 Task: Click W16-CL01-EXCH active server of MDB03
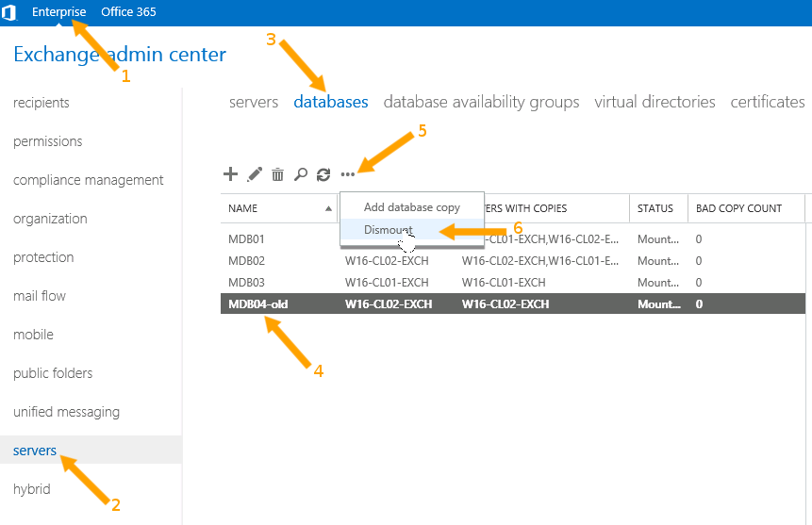387,283
